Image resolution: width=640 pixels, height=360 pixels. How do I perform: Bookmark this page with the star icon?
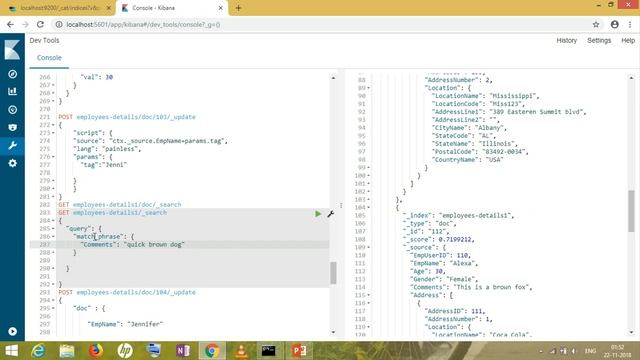(596, 24)
